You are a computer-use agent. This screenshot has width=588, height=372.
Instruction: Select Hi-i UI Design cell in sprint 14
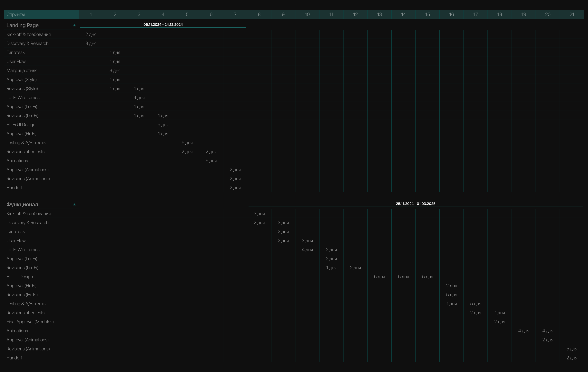[403, 277]
